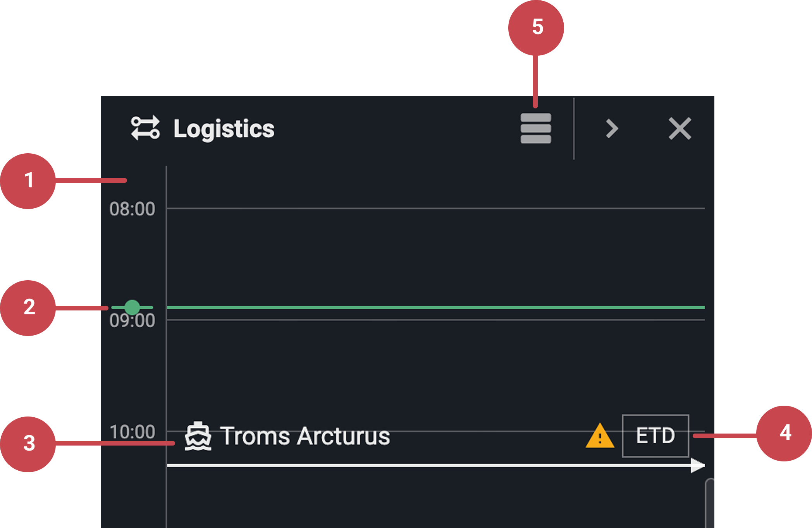Click the green current-time indicator dot

click(x=132, y=307)
